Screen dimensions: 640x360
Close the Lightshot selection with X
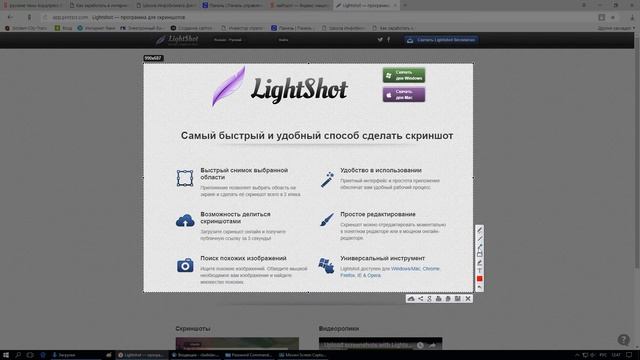(468, 299)
